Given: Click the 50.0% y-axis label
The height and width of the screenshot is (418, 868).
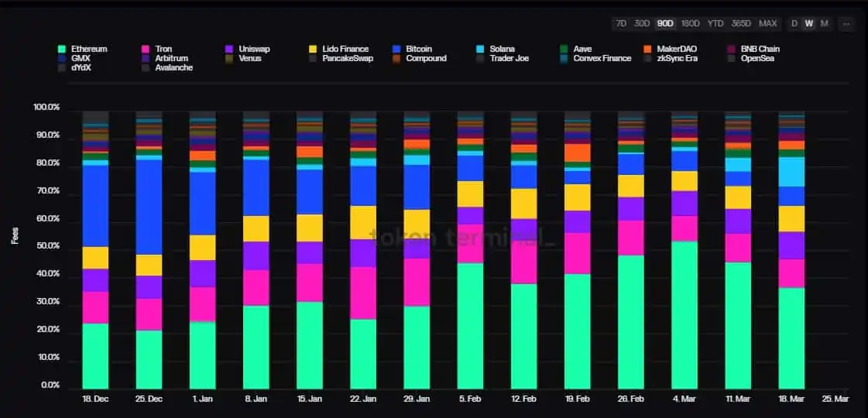Looking at the screenshot, I should [x=48, y=246].
